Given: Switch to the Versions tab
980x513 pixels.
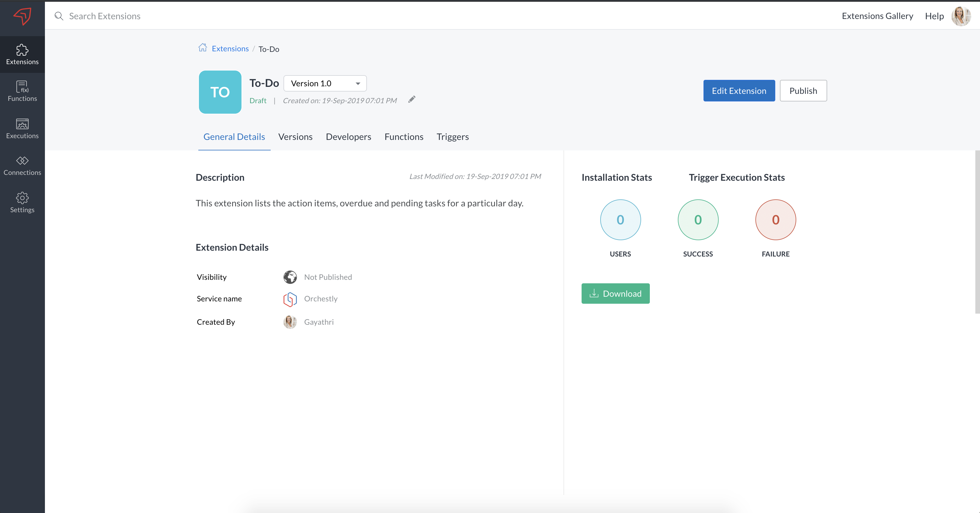Looking at the screenshot, I should [x=295, y=137].
